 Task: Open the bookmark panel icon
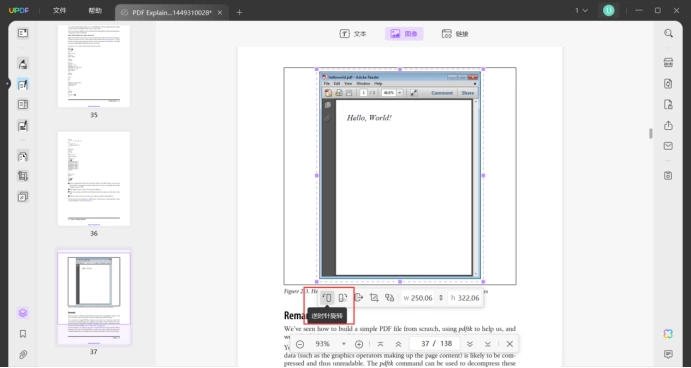23,334
